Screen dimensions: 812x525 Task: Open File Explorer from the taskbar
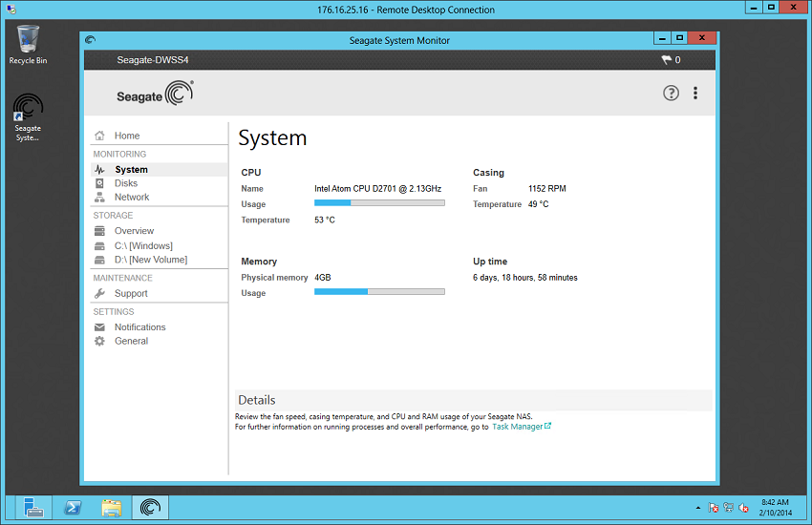pyautogui.click(x=112, y=508)
